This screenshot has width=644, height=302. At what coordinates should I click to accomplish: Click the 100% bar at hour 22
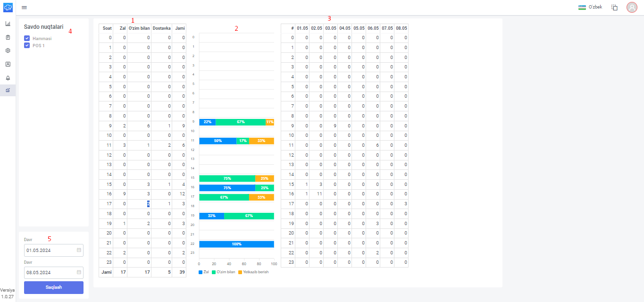point(236,244)
